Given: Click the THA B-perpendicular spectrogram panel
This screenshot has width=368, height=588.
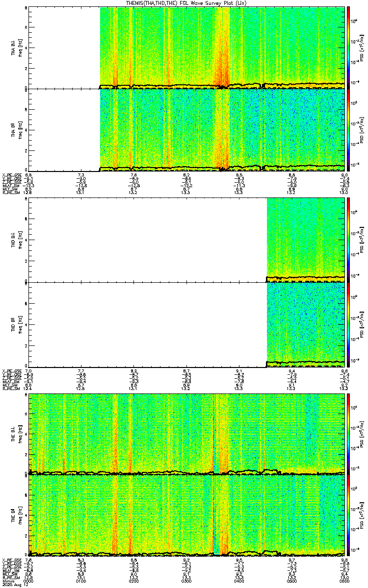Looking at the screenshot, I should click(x=186, y=47).
